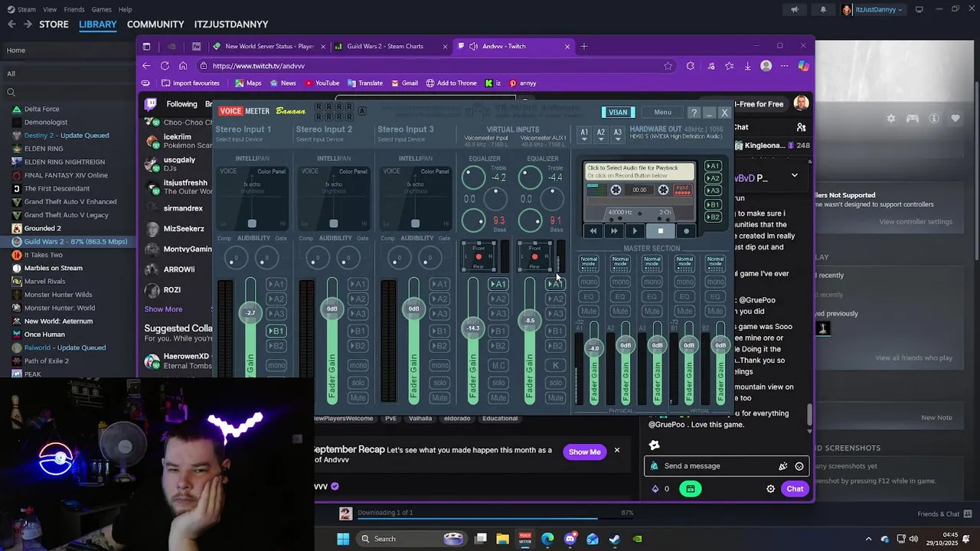Open the Twitch chat community users icon
Viewport: 980px width, 551px height.
coord(801,127)
